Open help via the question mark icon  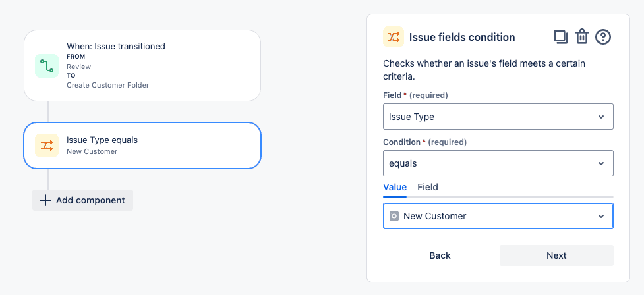point(603,37)
